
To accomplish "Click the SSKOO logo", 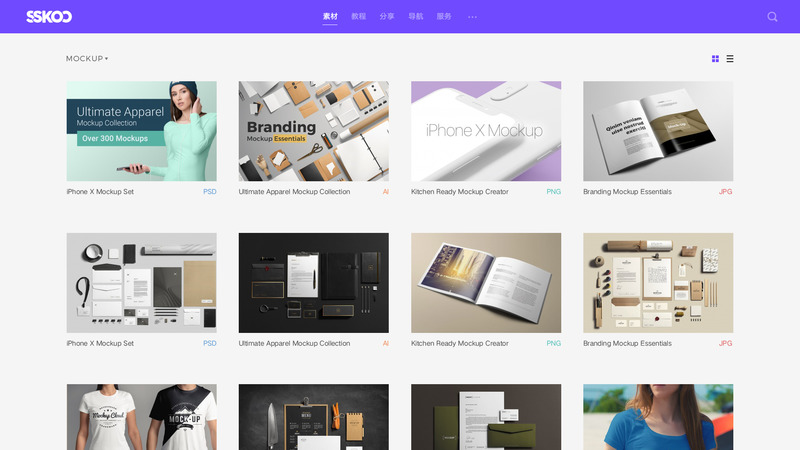I will [49, 17].
